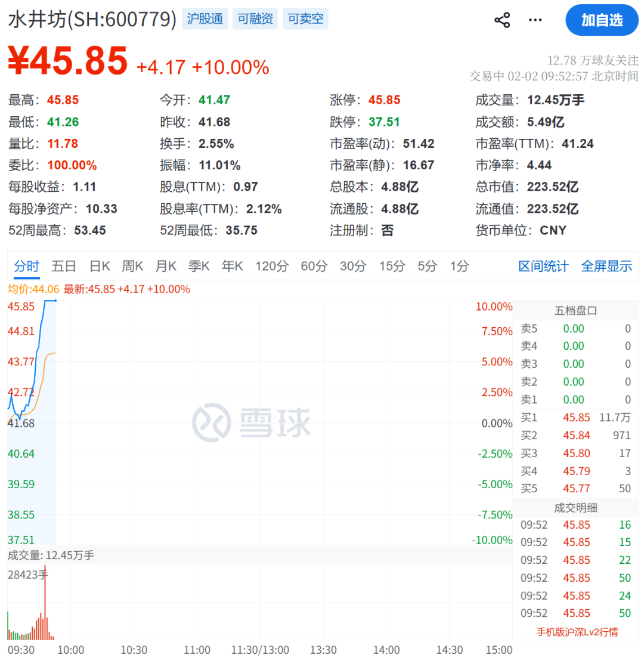Click the 10.00% gain marker on chart
The width and height of the screenshot is (644, 658).
coord(496,306)
